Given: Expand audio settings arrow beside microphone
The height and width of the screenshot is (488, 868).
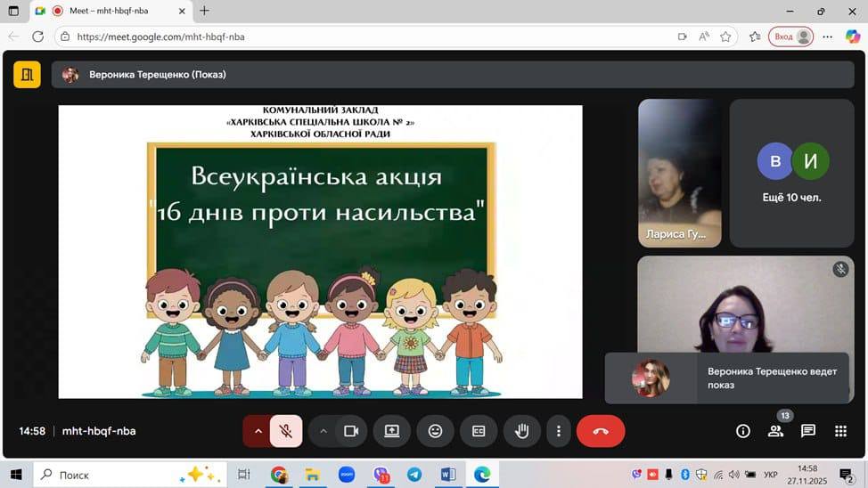Looking at the screenshot, I should [258, 431].
